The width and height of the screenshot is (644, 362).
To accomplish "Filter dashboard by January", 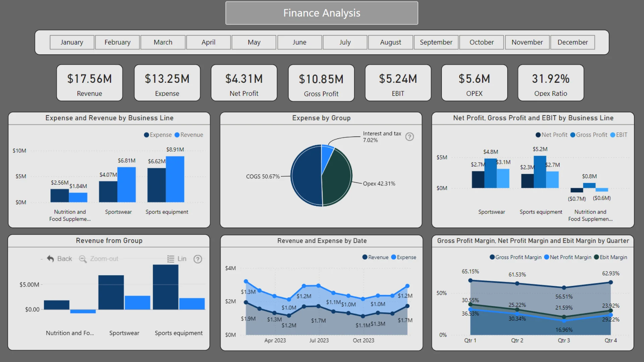I will coord(72,42).
